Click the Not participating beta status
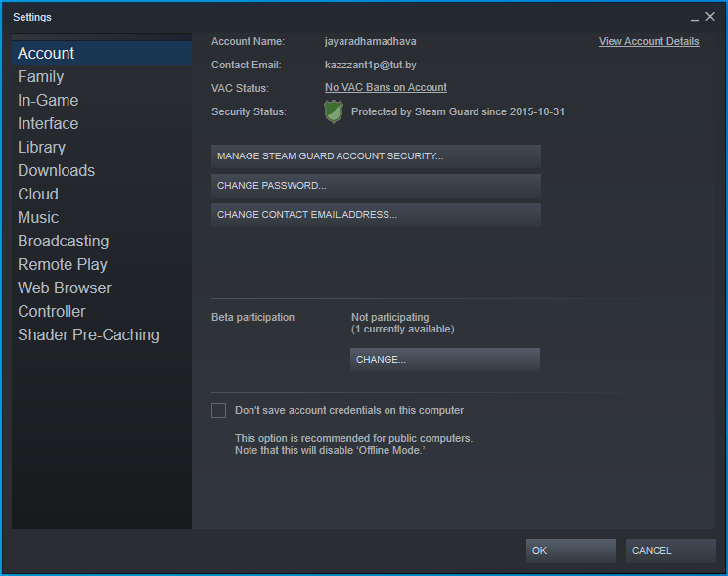Image resolution: width=728 pixels, height=576 pixels. (390, 317)
